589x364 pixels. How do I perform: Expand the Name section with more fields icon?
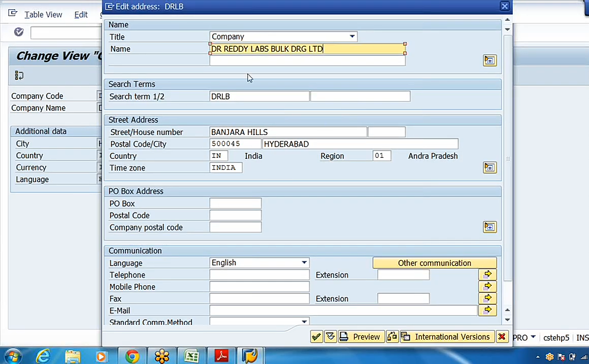489,60
